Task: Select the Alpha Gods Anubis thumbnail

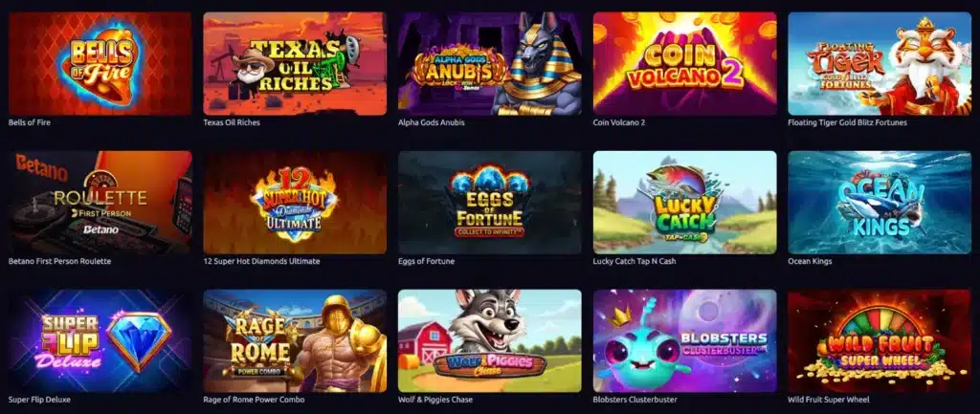Action: click(490, 64)
